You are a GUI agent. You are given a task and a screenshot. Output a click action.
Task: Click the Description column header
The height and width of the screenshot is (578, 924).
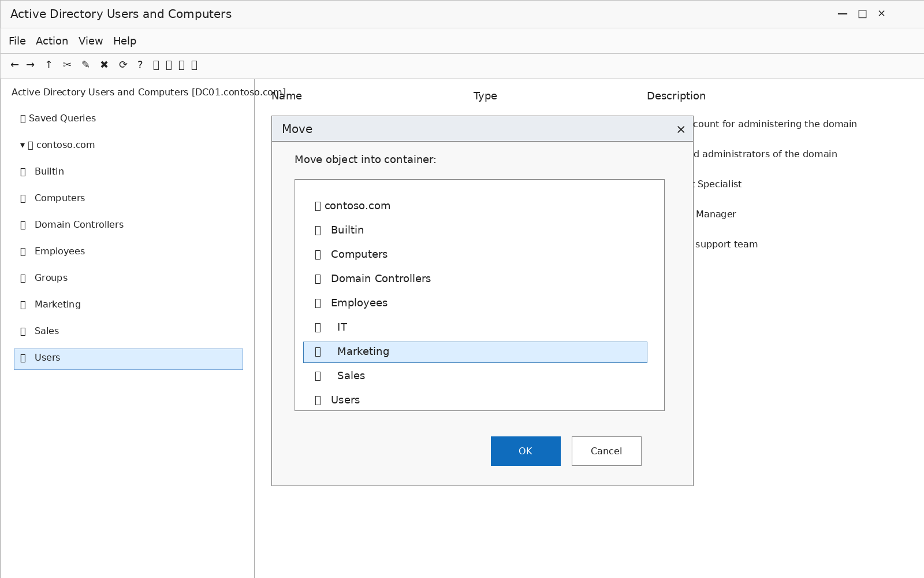(676, 96)
